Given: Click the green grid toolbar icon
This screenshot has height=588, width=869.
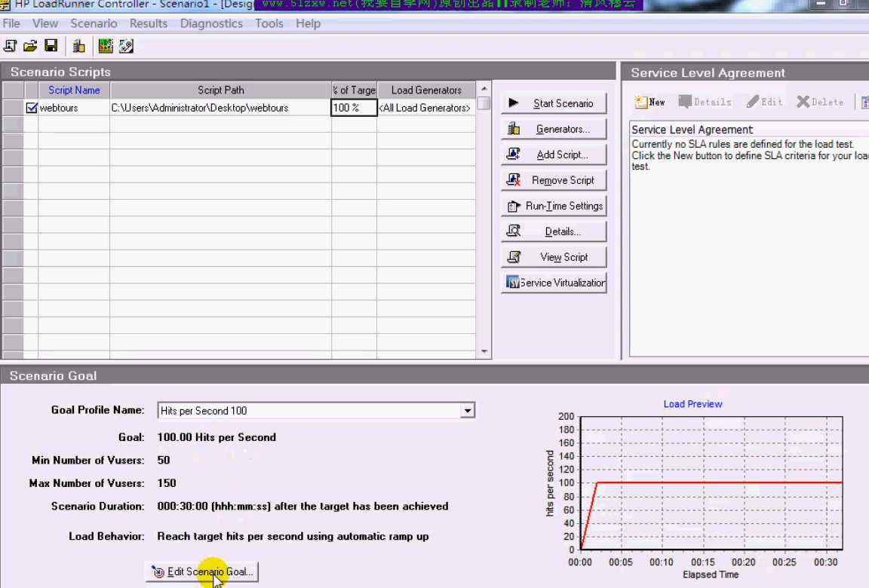Looking at the screenshot, I should click(x=106, y=46).
